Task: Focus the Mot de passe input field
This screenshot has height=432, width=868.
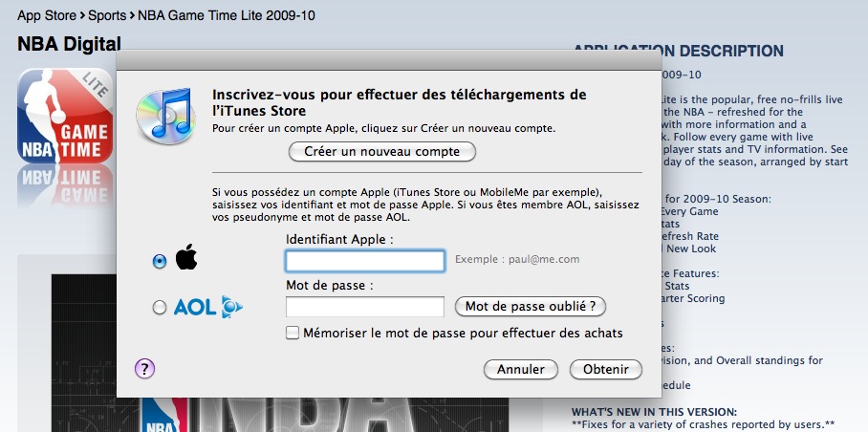Action: (x=365, y=307)
